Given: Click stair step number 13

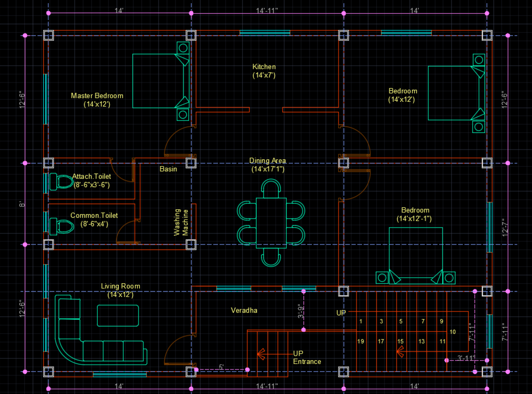Looking at the screenshot, I should pos(422,341).
